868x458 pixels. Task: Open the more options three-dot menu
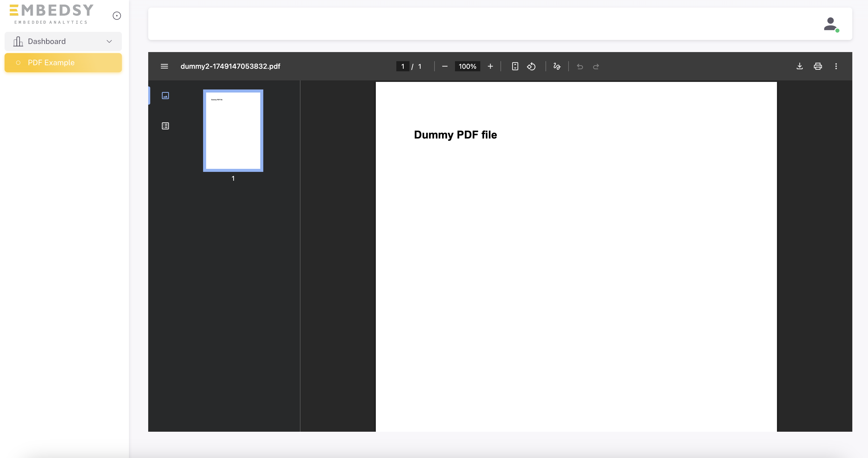point(836,66)
